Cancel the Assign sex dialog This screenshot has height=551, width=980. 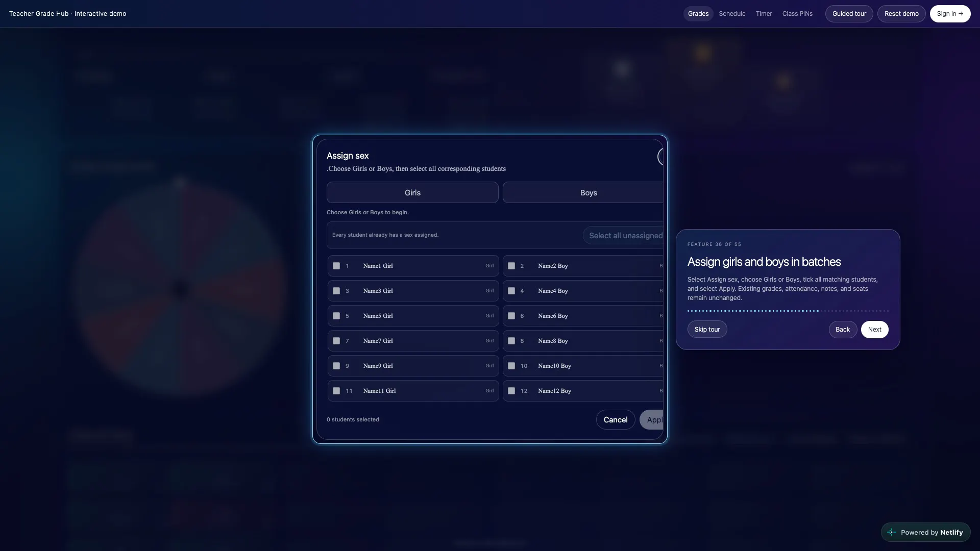coord(616,420)
